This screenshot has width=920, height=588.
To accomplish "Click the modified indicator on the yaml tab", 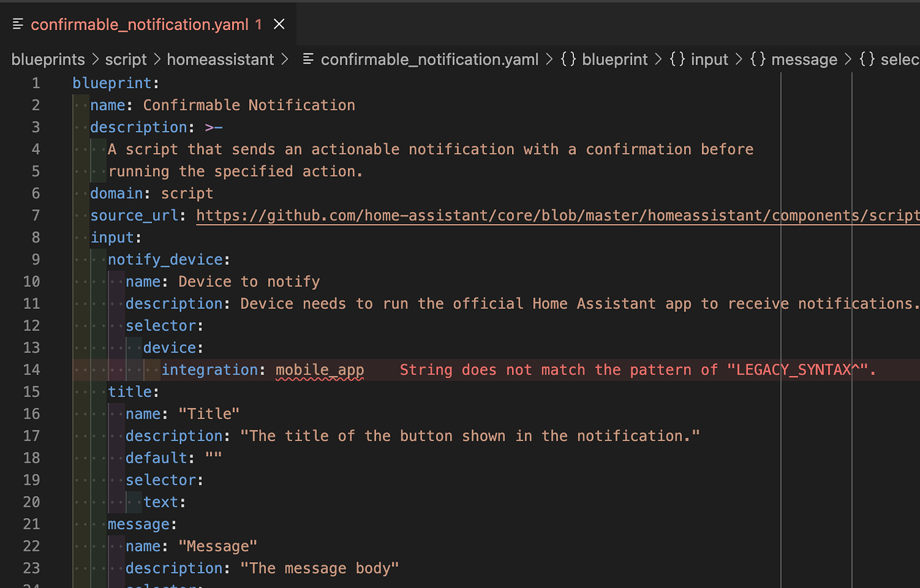I will [258, 25].
